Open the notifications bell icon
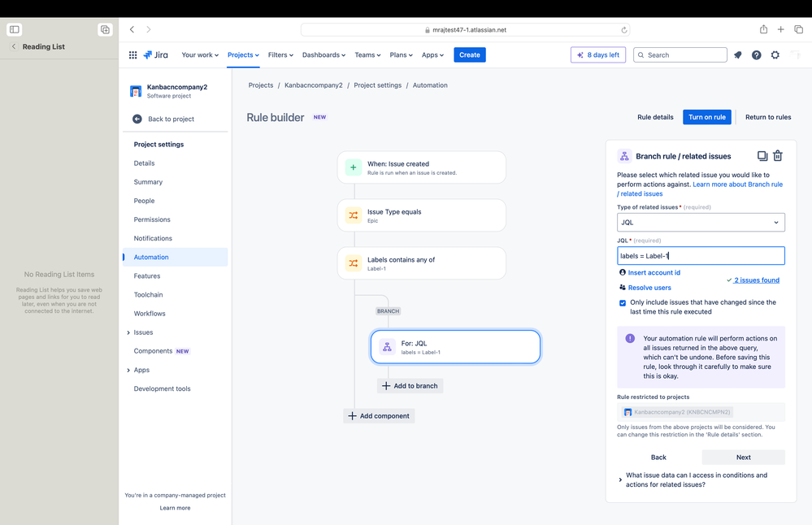The height and width of the screenshot is (525, 812). pyautogui.click(x=738, y=55)
